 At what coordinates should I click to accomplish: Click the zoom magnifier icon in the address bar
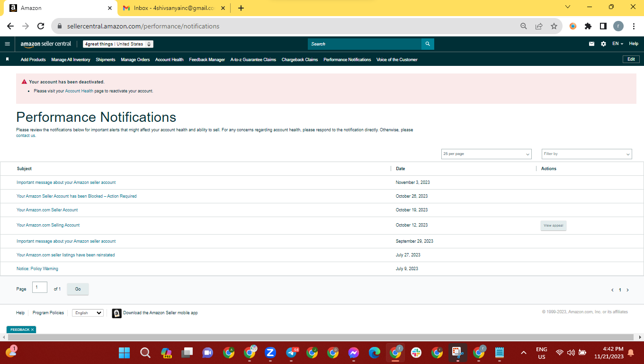point(524,27)
